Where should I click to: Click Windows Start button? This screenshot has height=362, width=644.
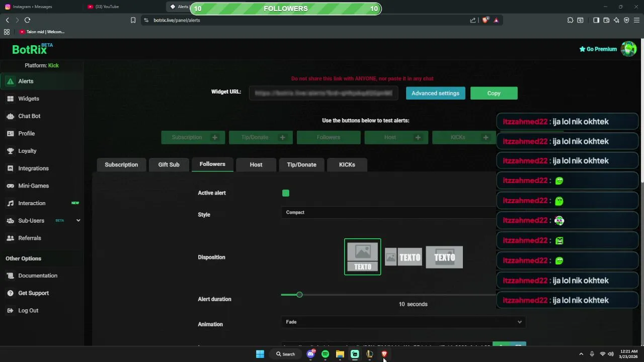coord(260,354)
